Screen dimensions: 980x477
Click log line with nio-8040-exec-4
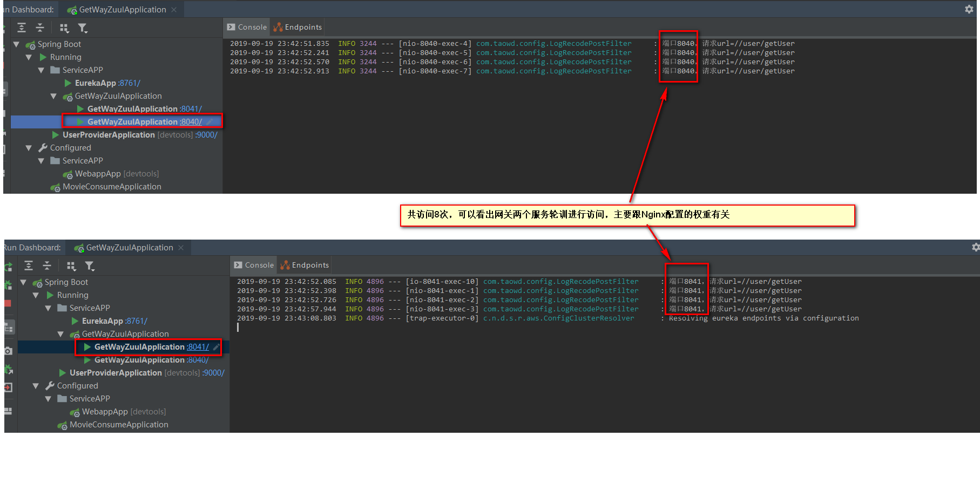pos(512,44)
